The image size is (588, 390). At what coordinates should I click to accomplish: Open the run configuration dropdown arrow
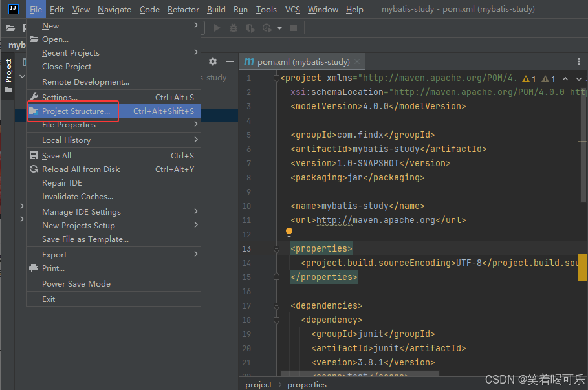(x=279, y=28)
